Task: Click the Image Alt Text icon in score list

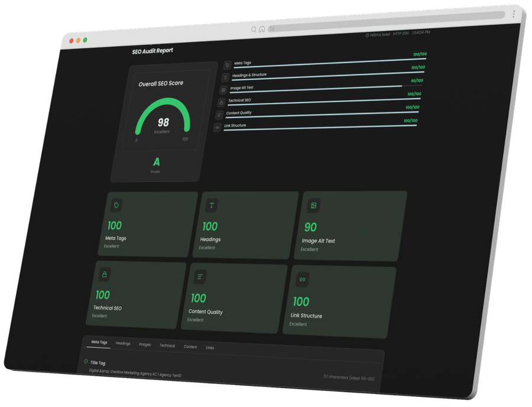Action: (x=223, y=90)
